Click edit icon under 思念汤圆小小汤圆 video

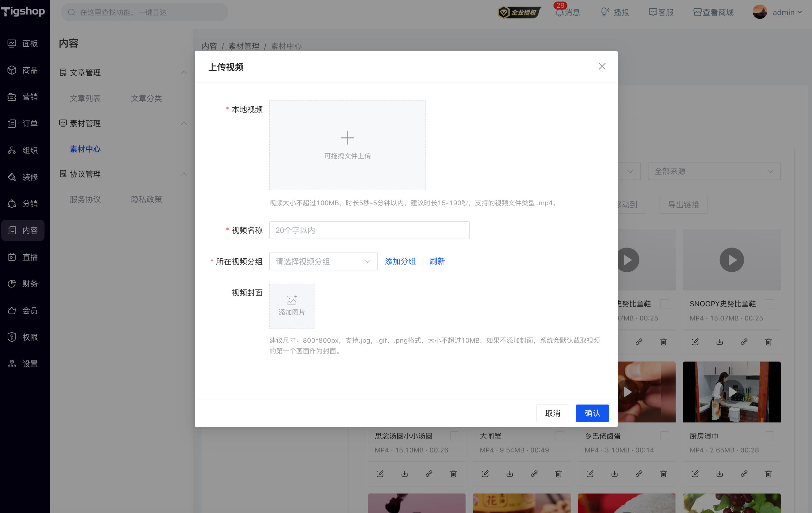click(x=380, y=474)
